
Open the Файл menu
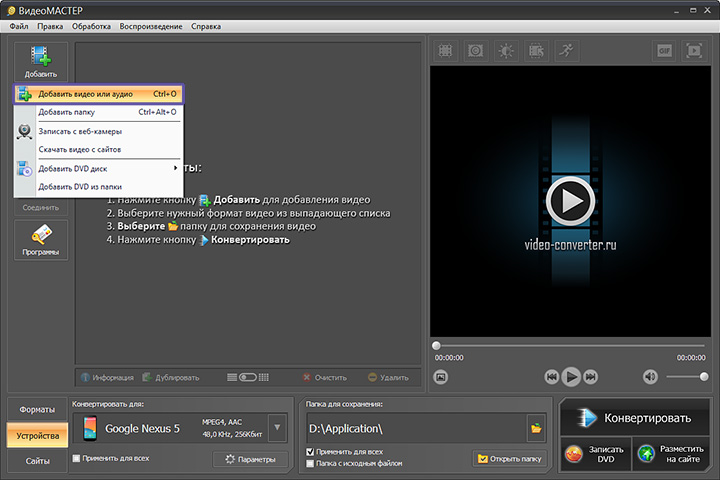(x=19, y=26)
